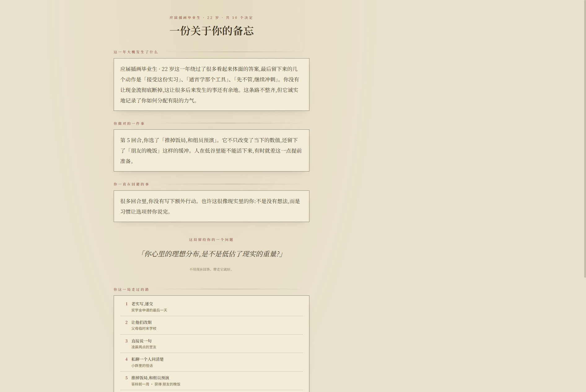Click the note 获得 朋友的晚饭

[x=168, y=384]
